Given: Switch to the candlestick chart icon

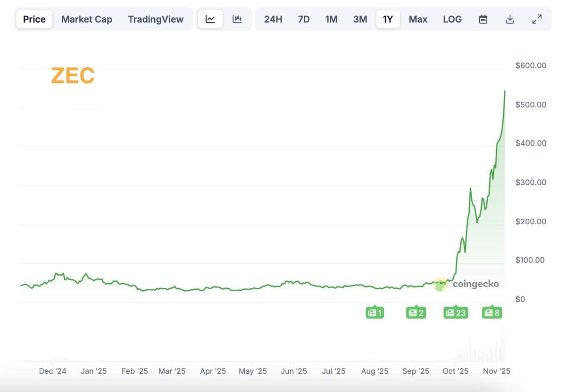Looking at the screenshot, I should [x=237, y=19].
